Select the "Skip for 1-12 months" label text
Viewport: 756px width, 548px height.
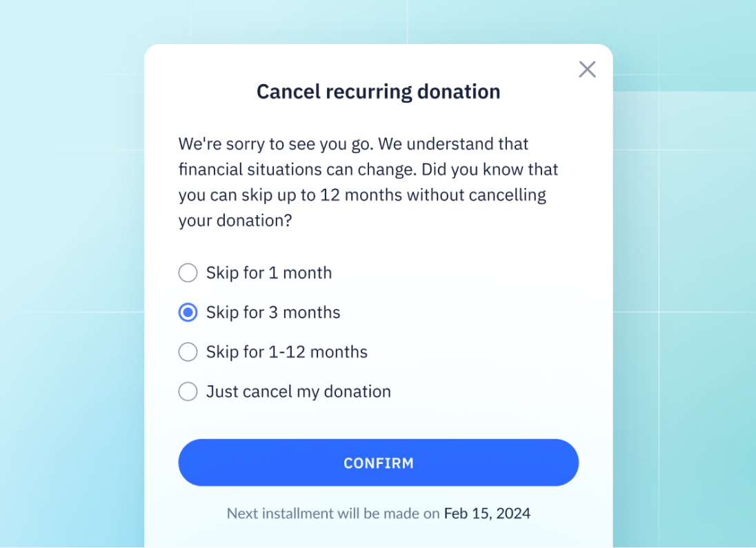(x=287, y=352)
